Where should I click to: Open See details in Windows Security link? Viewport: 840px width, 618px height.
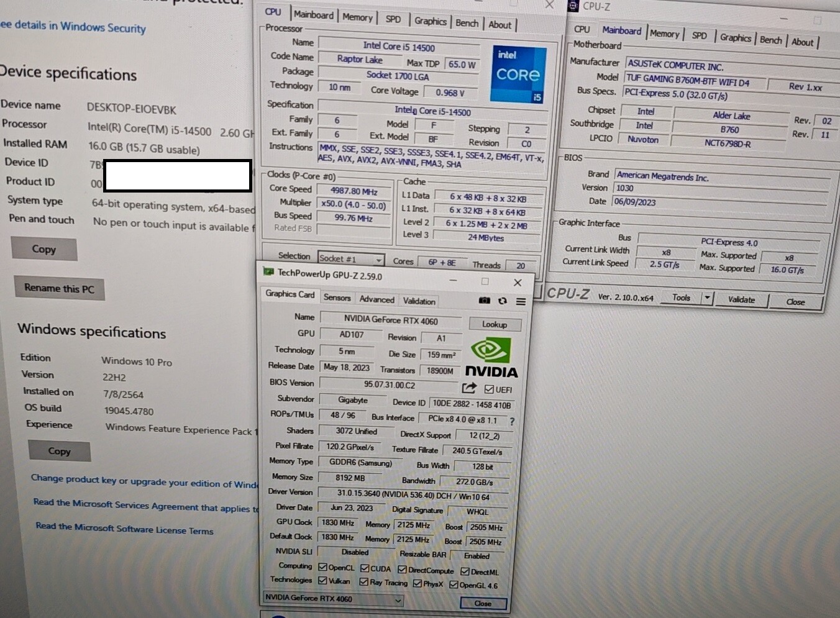[73, 26]
